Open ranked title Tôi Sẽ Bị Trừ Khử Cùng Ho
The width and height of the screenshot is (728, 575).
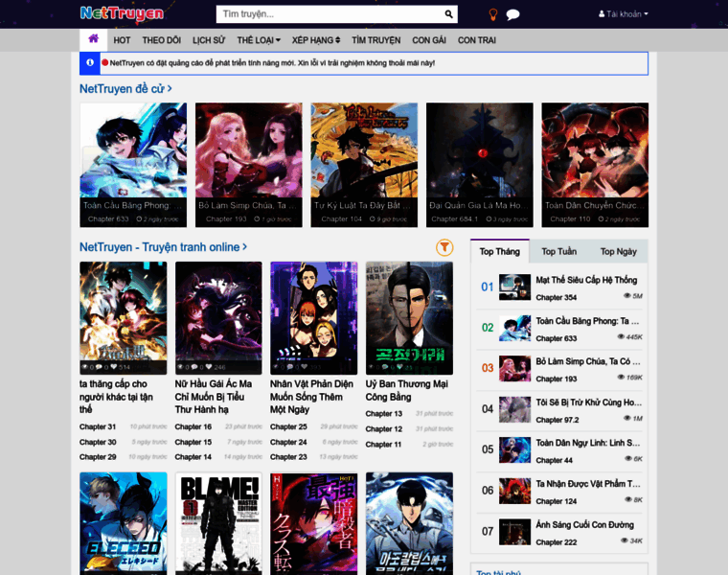click(589, 402)
